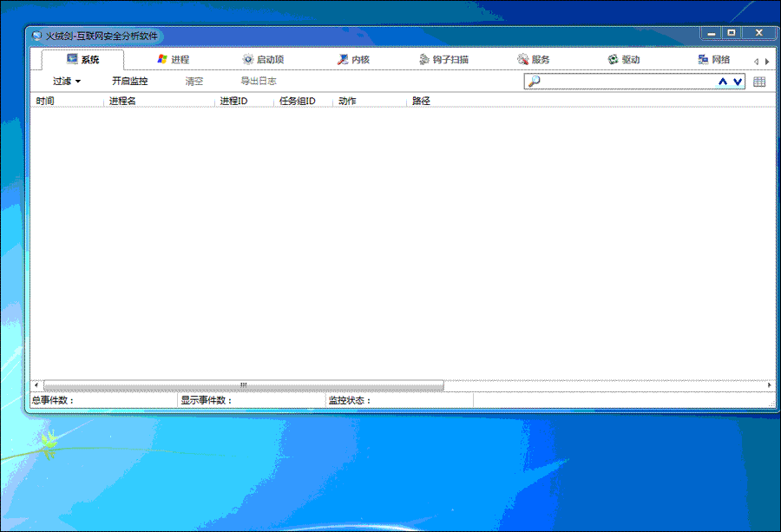Click the 启动项 gear icon
This screenshot has height=532, width=781.
247,59
